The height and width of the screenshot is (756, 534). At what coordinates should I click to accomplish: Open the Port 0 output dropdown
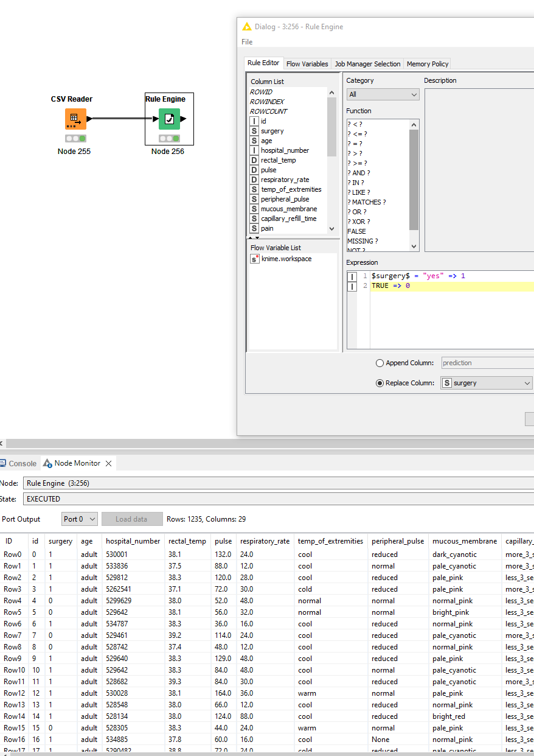tap(80, 519)
